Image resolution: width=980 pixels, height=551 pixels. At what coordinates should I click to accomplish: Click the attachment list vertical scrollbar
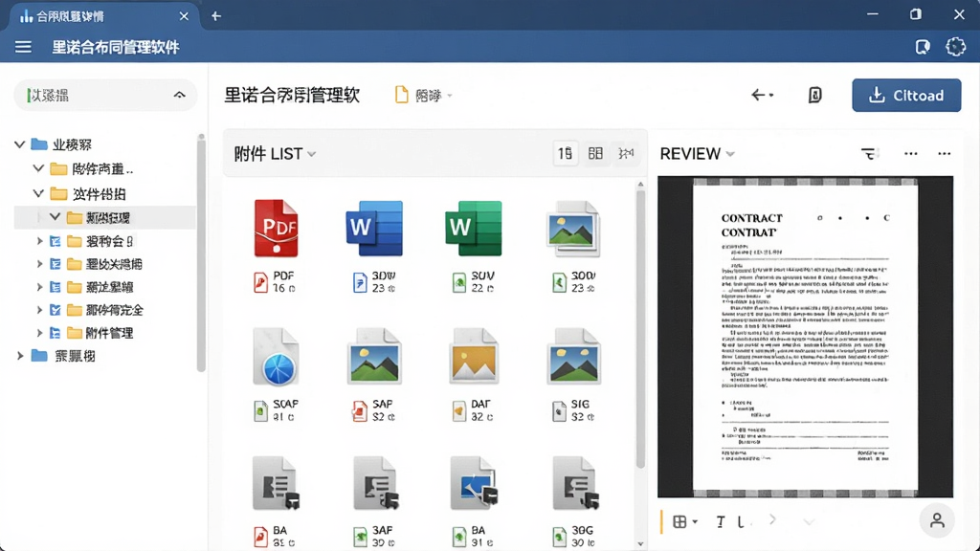point(640,328)
